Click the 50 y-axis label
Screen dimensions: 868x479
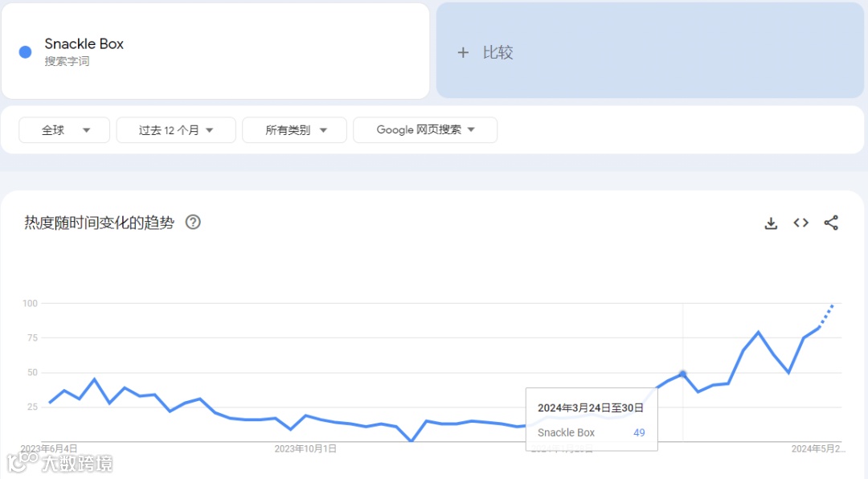(32, 373)
